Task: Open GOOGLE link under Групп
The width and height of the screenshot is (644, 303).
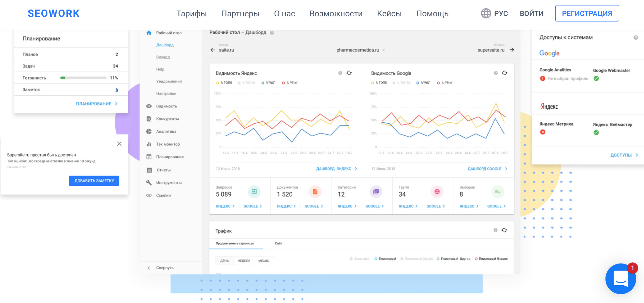Action: [x=436, y=206]
